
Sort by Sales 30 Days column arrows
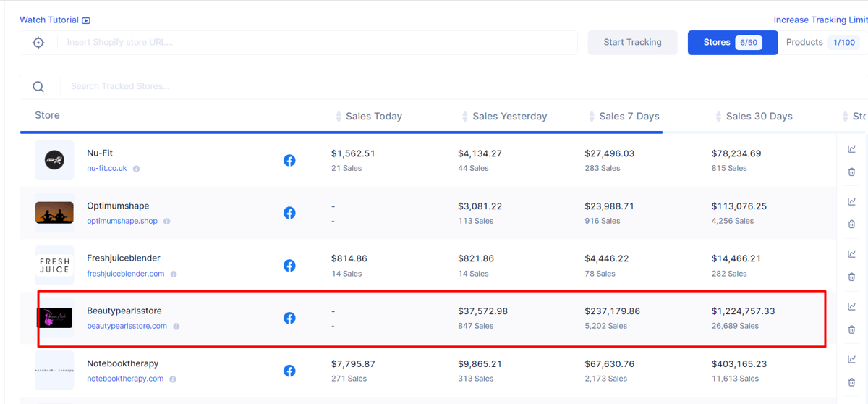point(719,117)
